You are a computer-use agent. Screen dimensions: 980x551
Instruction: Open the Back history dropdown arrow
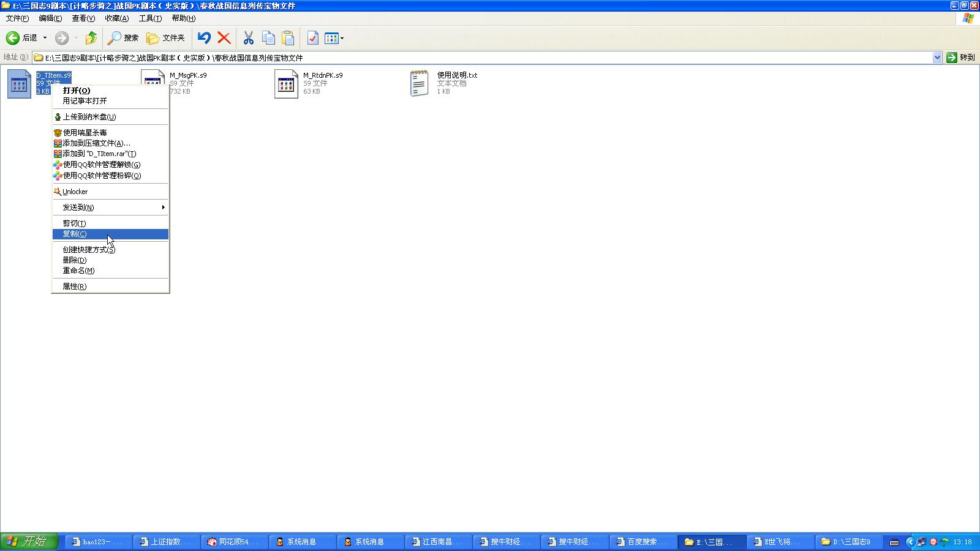(45, 38)
